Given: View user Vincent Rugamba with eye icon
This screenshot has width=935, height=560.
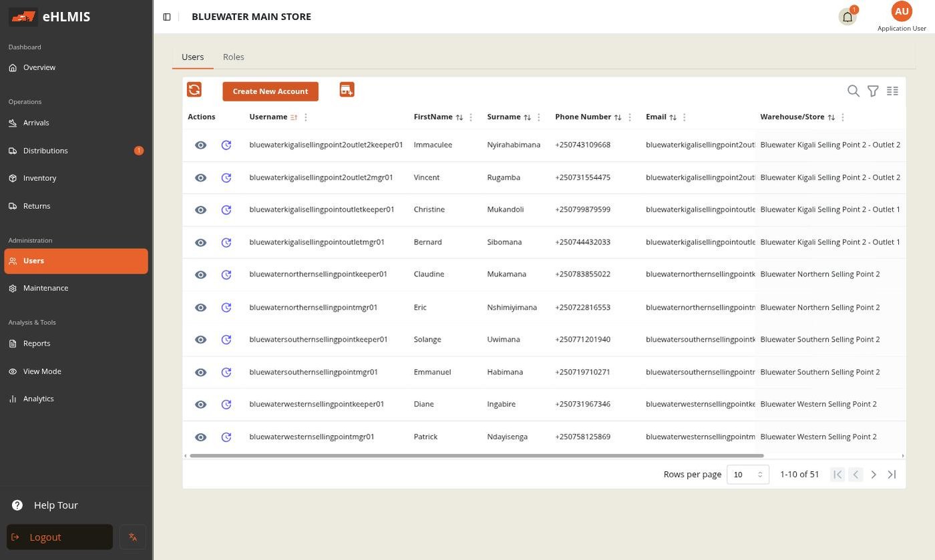Looking at the screenshot, I should (200, 178).
